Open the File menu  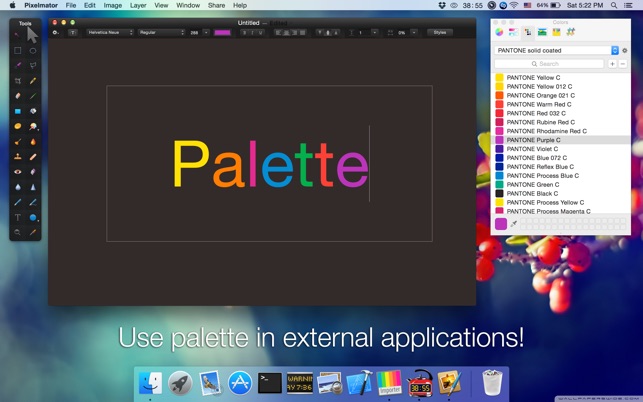[71, 5]
